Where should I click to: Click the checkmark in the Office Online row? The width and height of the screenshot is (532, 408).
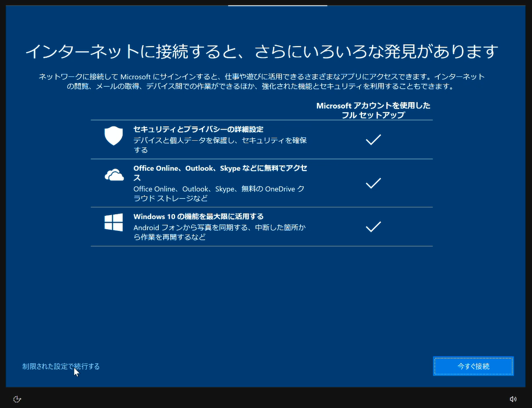tap(373, 183)
